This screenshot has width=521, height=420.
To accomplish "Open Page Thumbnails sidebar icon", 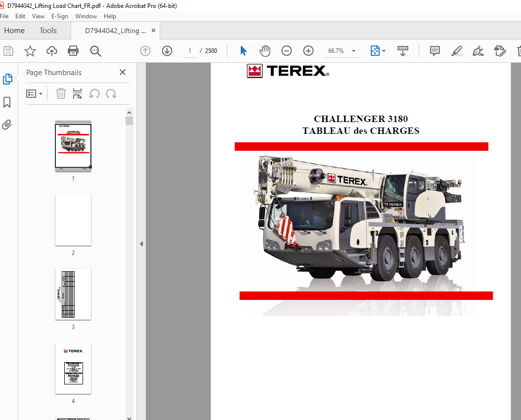I will click(7, 79).
